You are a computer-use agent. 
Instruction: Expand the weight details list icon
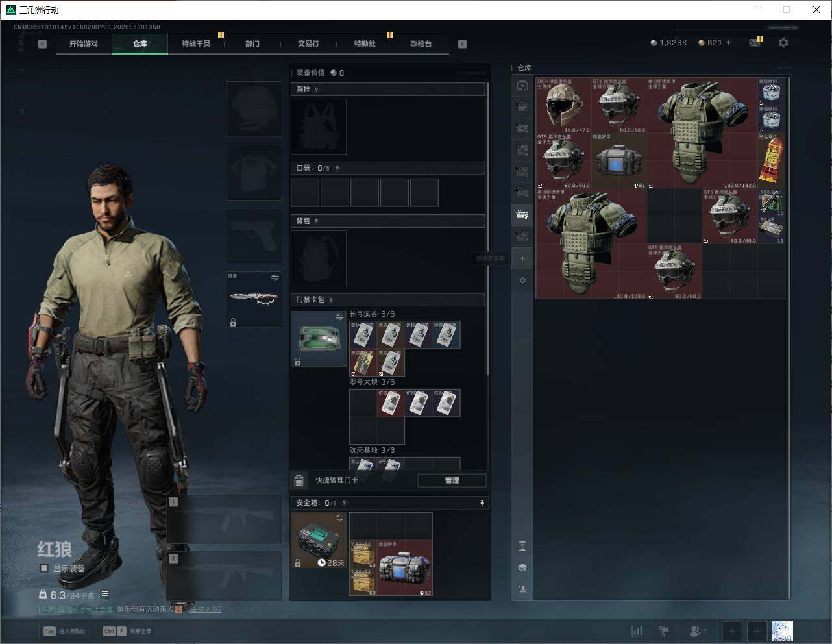coord(105,594)
